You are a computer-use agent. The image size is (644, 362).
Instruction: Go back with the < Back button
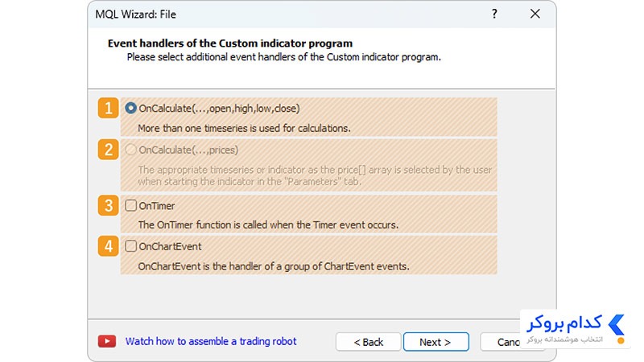[368, 342]
